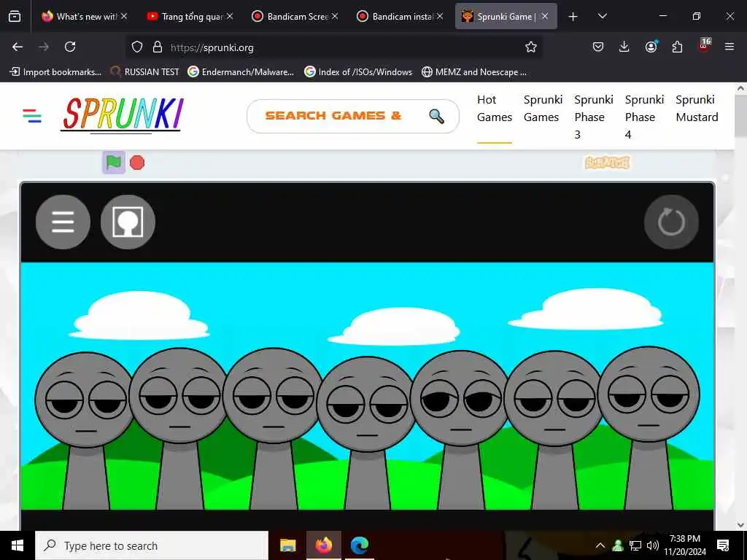The height and width of the screenshot is (560, 747).
Task: Click the character portrait button in game
Action: coord(128,222)
